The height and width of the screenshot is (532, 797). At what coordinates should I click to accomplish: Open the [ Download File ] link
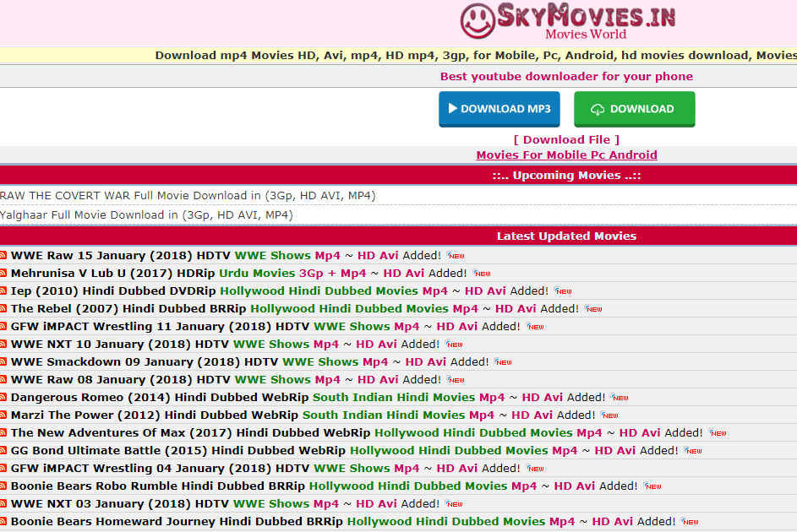566,139
